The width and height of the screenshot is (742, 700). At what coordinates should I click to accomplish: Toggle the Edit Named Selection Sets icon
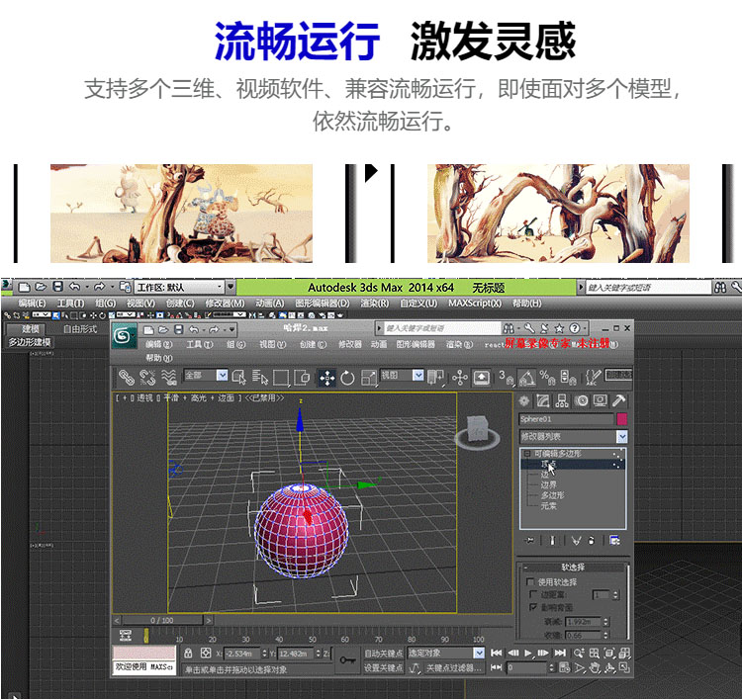(x=592, y=378)
